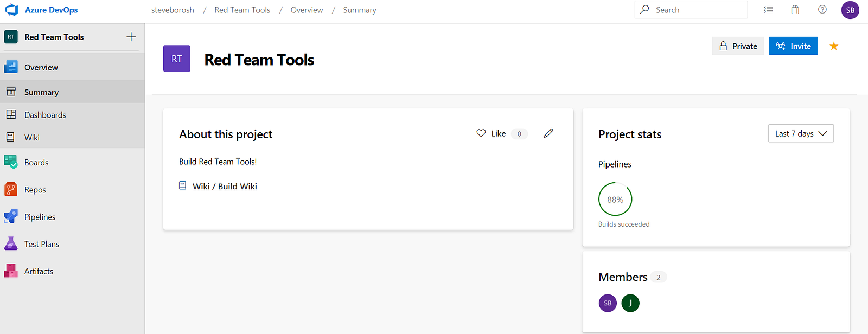Image resolution: width=868 pixels, height=334 pixels.
Task: Click the Private visibility button
Action: tap(738, 46)
